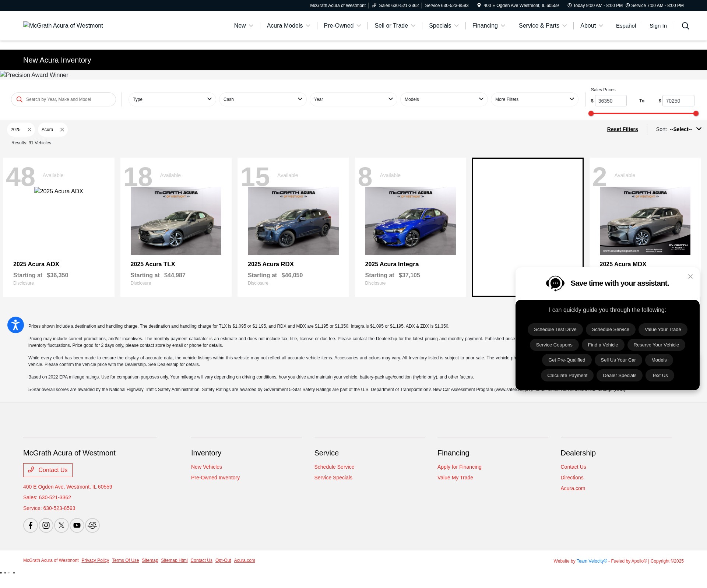
Task: Select Value Your Trade assistant option
Action: 662,330
